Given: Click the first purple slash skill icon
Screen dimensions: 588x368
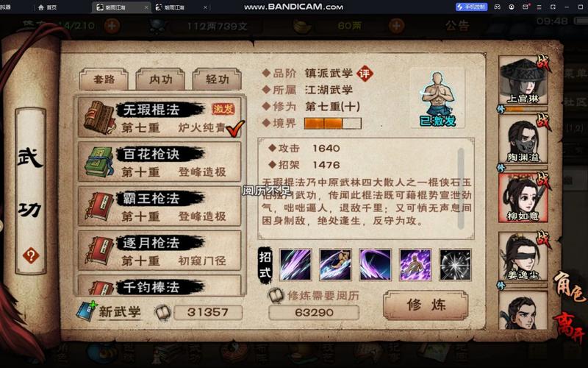Looking at the screenshot, I should click(x=295, y=265).
